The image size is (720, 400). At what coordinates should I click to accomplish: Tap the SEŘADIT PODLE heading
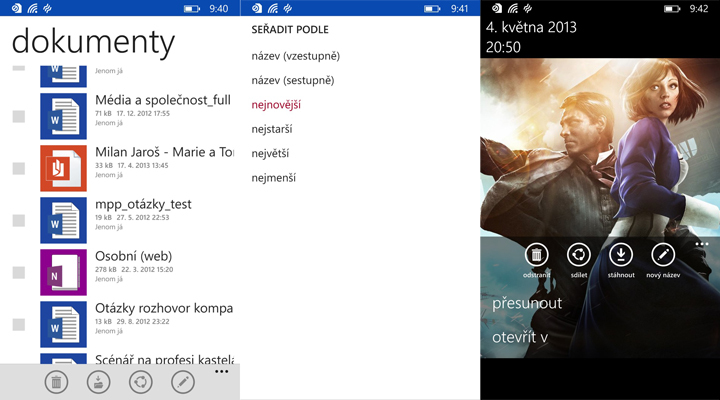290,29
